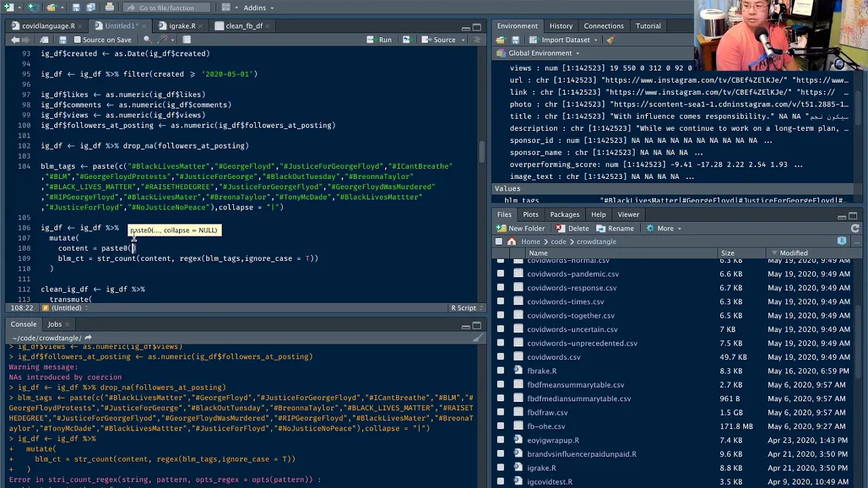The width and height of the screenshot is (868, 488).
Task: Run the current line with Run button
Action: click(379, 40)
